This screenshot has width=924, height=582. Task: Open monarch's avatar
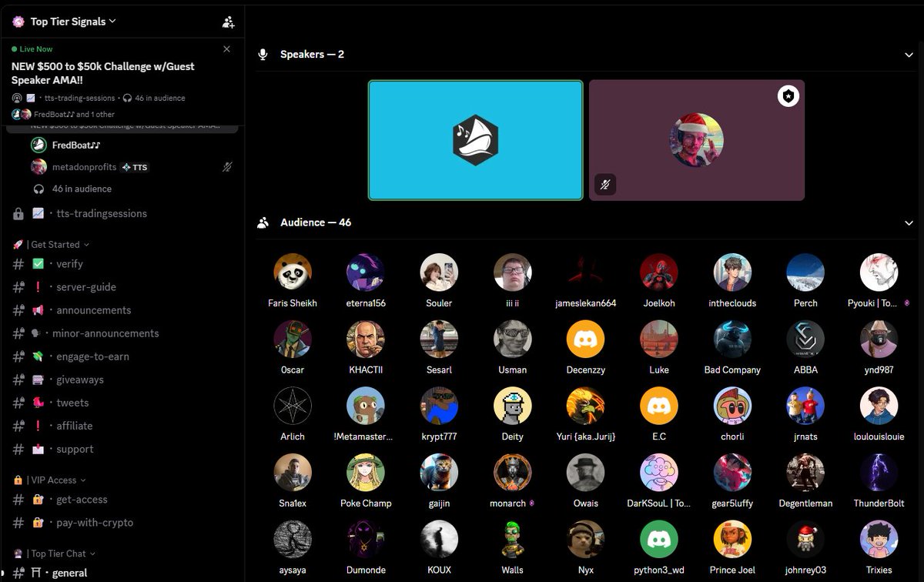512,473
